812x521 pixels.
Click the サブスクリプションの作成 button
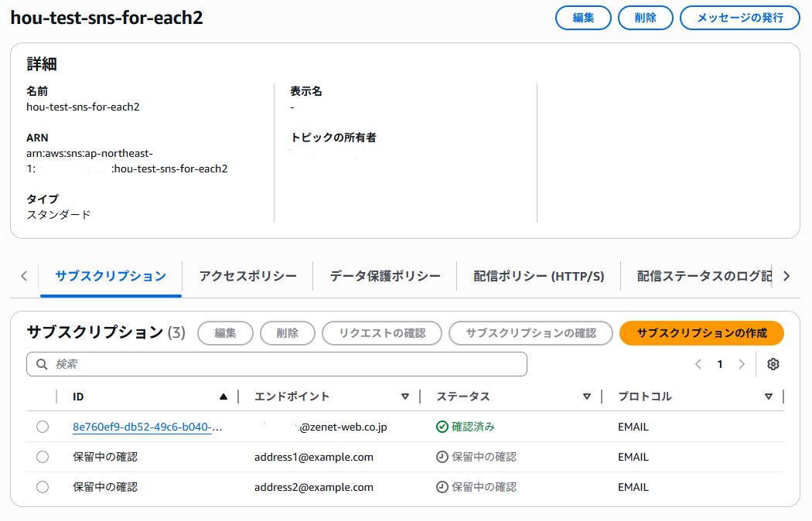coord(701,333)
